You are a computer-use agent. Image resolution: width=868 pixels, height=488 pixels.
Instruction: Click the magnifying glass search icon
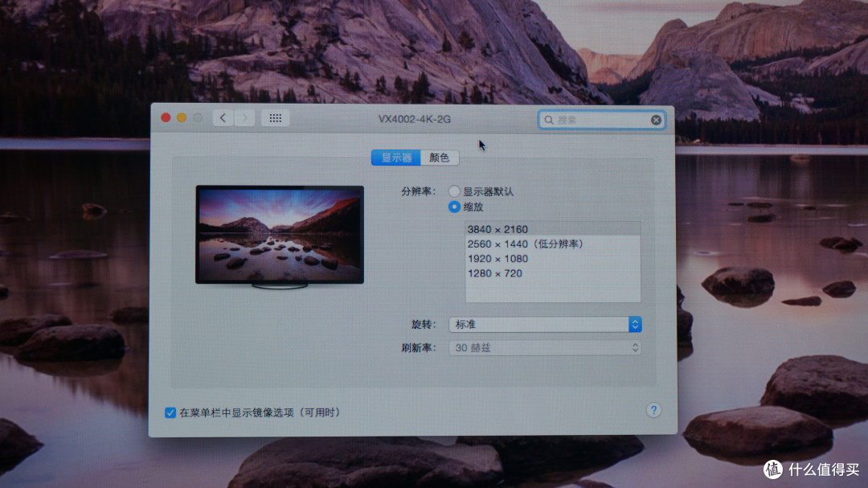pos(549,120)
